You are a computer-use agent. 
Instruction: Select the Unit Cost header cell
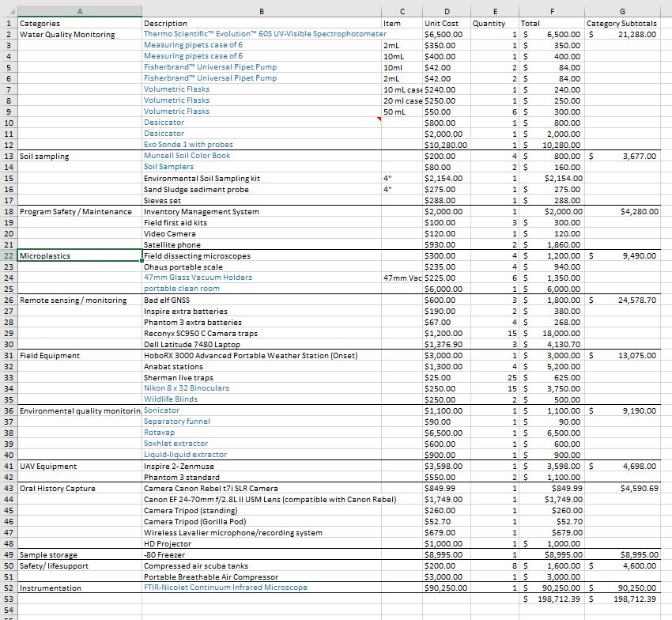447,23
